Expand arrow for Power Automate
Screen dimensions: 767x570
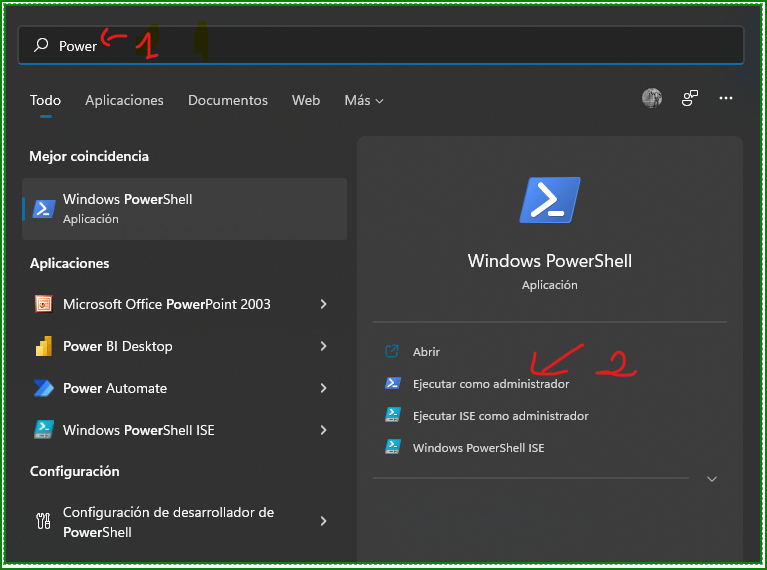[323, 388]
